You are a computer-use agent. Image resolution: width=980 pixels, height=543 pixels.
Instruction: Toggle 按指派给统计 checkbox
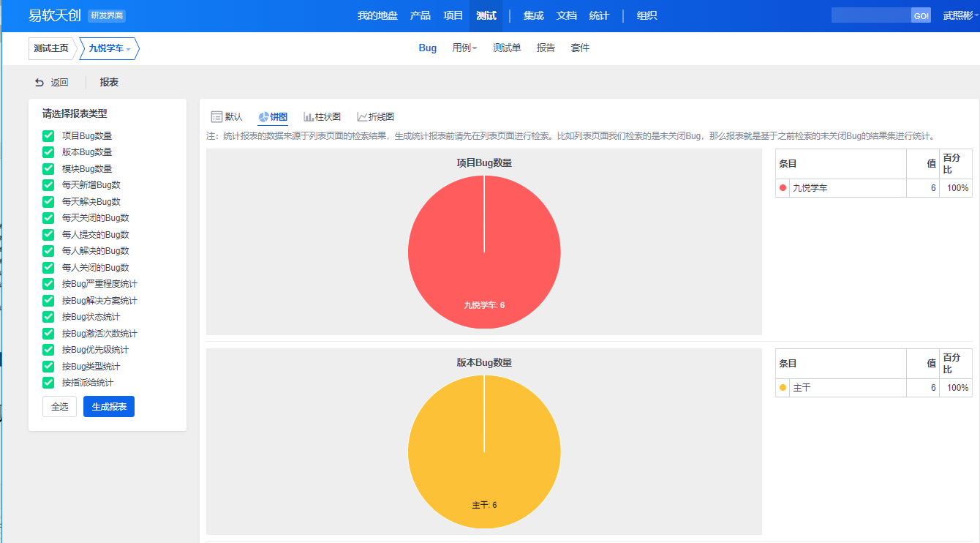(x=48, y=383)
